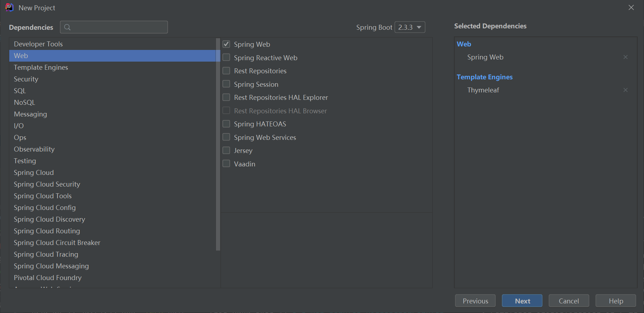
Task: Remove Thymeleaf from selected dependencies
Action: (x=625, y=90)
